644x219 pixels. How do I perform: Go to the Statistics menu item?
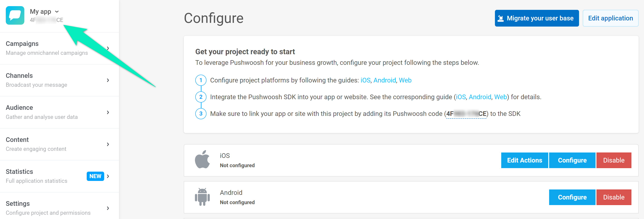[19, 171]
